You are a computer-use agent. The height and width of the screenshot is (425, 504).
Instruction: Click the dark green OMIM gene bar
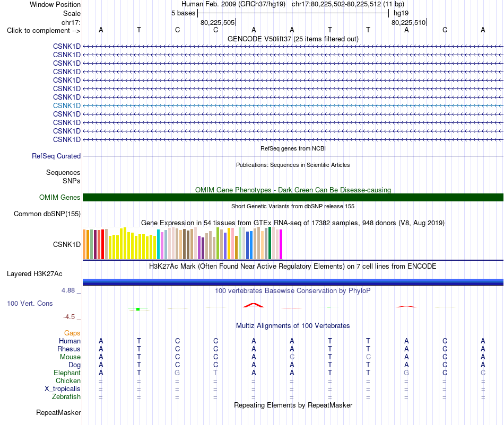point(293,198)
